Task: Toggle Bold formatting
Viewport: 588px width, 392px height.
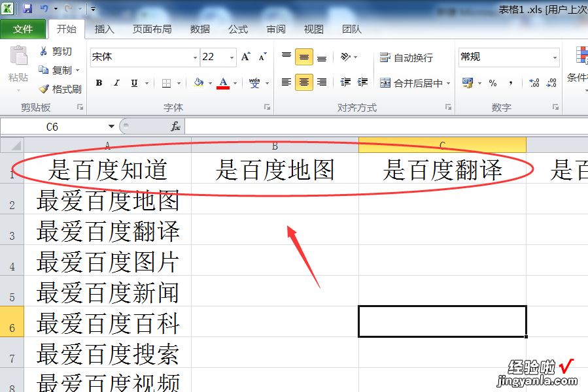Action: (99, 83)
